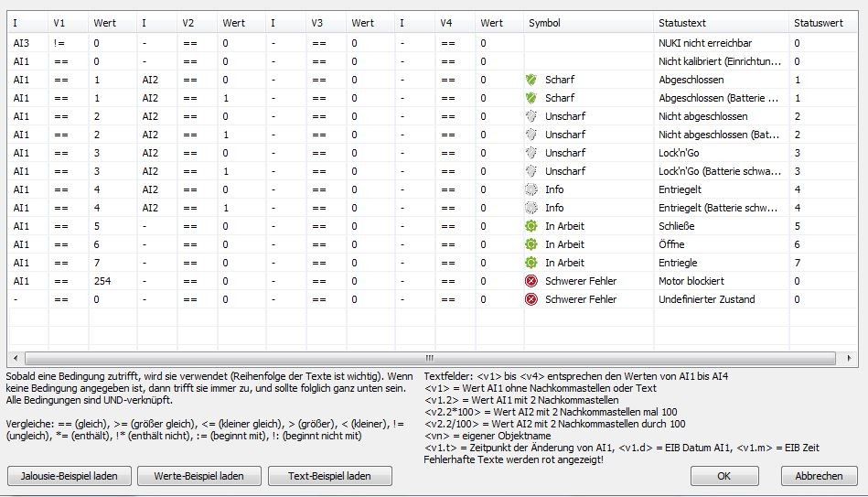868x497 pixels.
Task: Click the Schwerer Fehler label for Motor blockiert
Action: [x=581, y=281]
